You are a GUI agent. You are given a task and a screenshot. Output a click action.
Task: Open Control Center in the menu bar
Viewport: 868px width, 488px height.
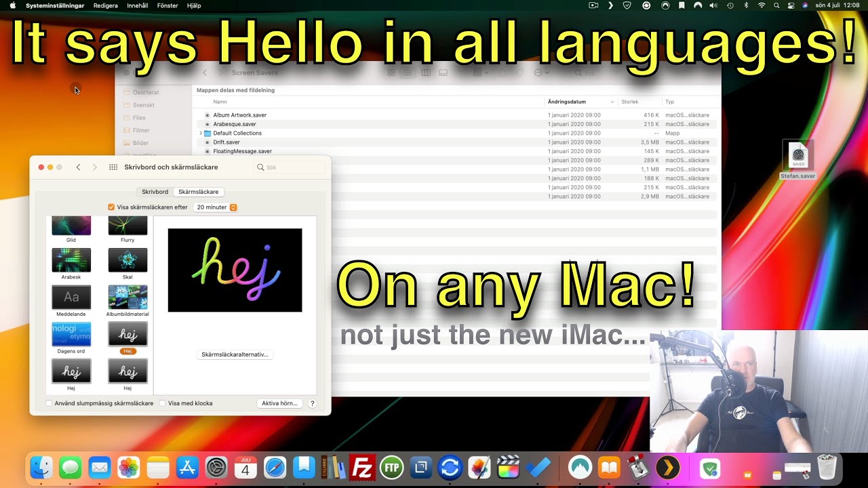(x=791, y=5)
